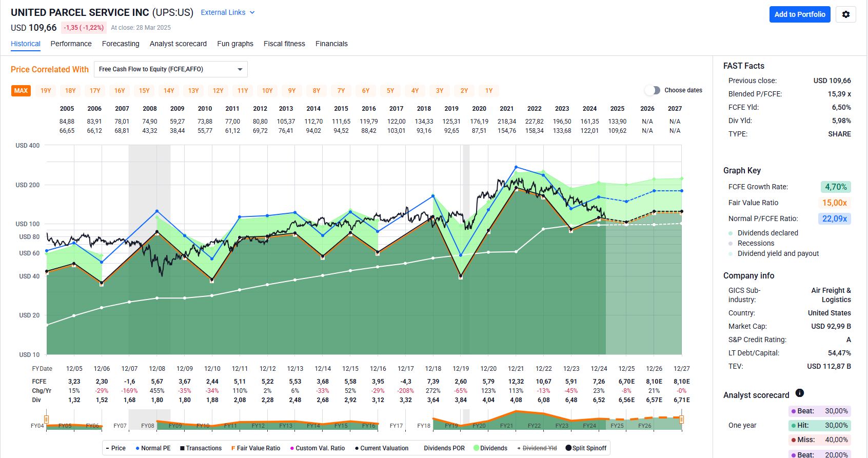Enable the Choose dates switch
Image resolution: width=868 pixels, height=458 pixels.
653,90
